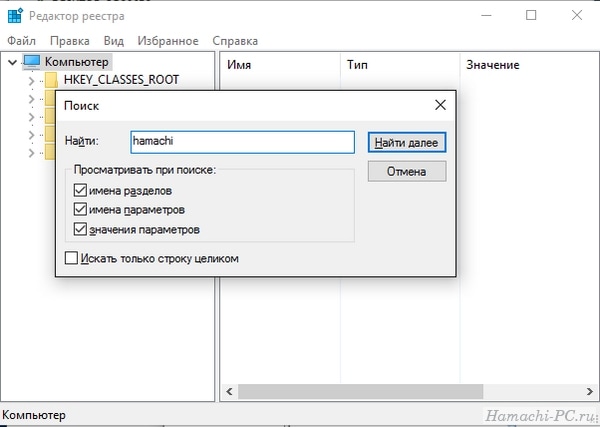Image resolution: width=600 pixels, height=427 pixels.
Task: Select HKEY_CLASSES_ROOT tree item text
Action: (x=121, y=80)
